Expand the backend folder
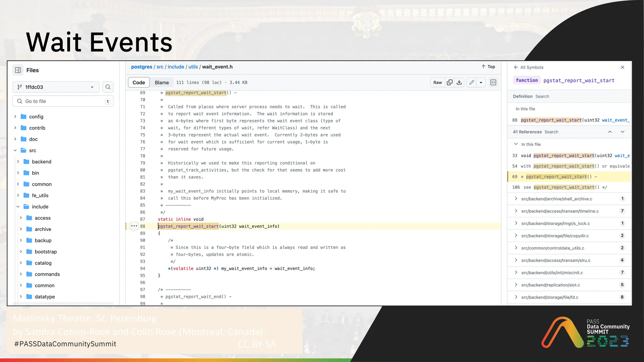 coord(18,162)
